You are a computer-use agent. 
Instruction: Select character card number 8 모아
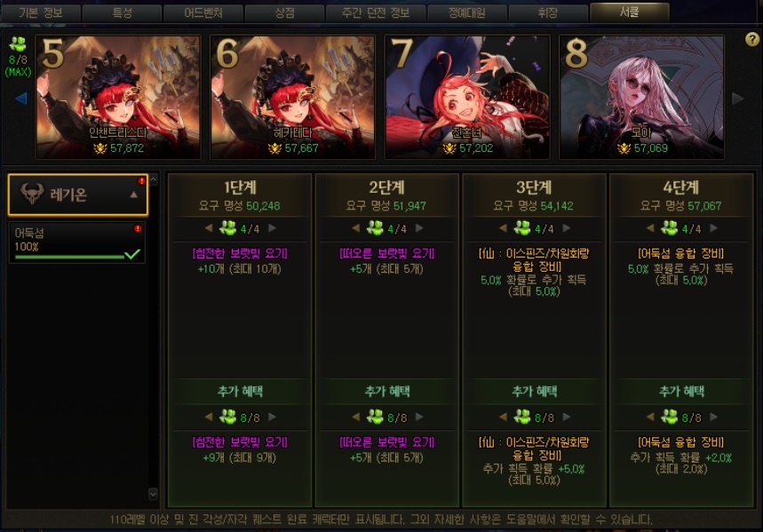[x=641, y=97]
